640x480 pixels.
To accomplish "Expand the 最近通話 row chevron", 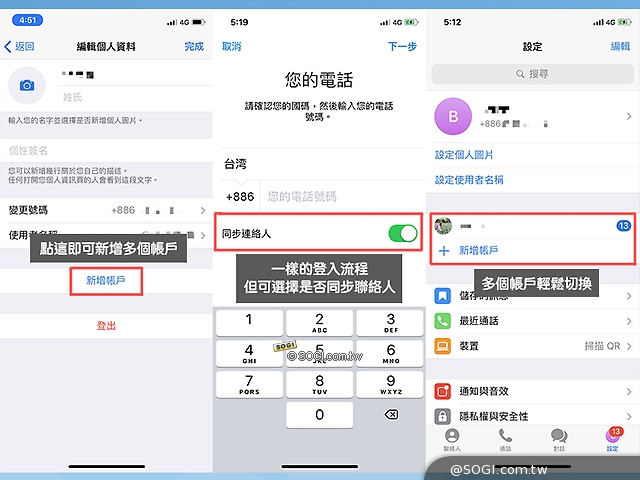I will [x=629, y=321].
